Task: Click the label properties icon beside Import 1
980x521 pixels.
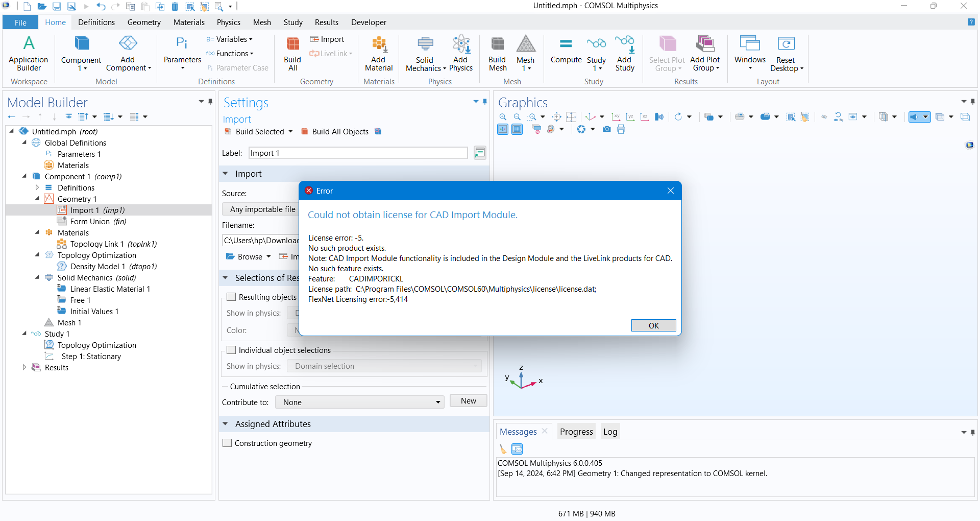Action: click(480, 153)
